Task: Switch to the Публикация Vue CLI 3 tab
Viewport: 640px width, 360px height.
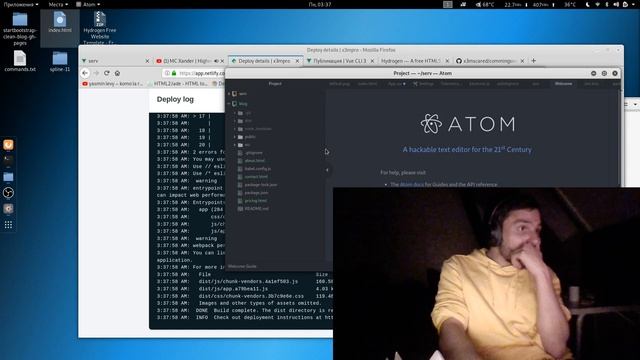Action: [x=339, y=61]
